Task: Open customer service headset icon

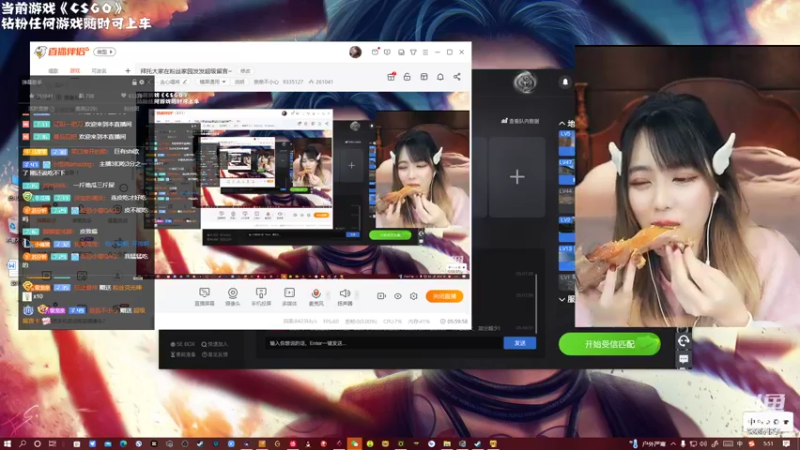Action: [x=684, y=341]
